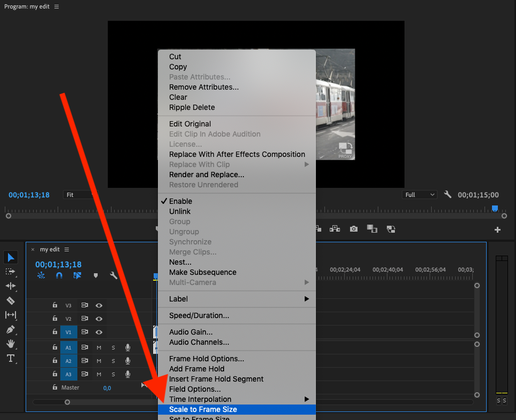Hide track V2 with eye icon
Viewport: 516px width, 420px height.
[99, 319]
